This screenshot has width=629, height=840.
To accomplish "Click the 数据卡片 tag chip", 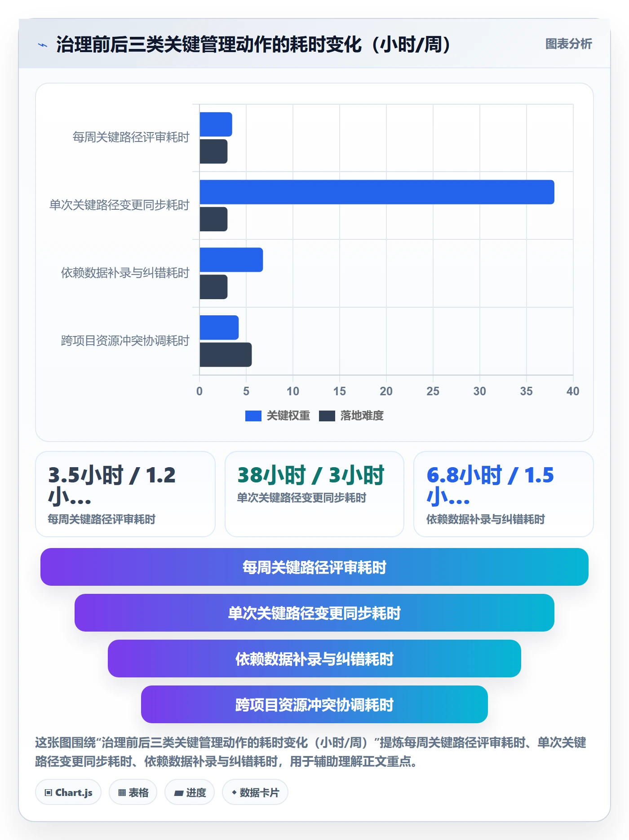I will click(255, 792).
